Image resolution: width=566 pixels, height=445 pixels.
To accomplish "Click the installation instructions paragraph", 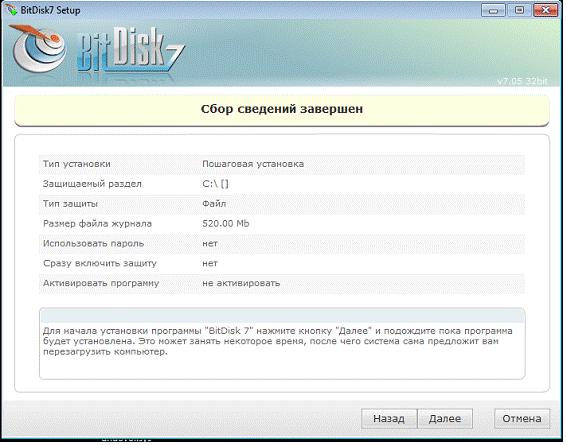I will [278, 341].
